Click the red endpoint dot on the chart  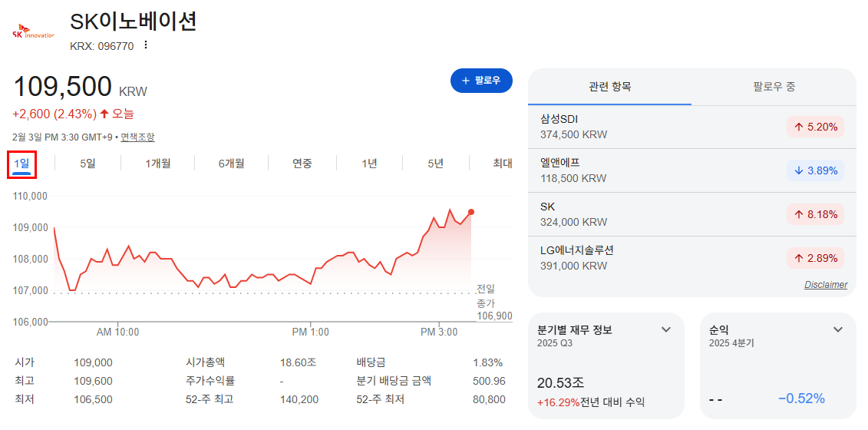[x=471, y=212]
